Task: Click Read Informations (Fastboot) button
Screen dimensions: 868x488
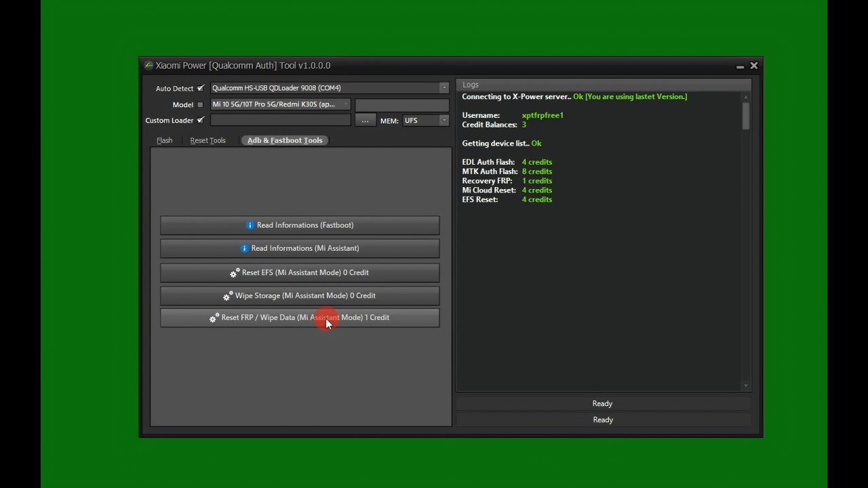Action: pyautogui.click(x=300, y=225)
